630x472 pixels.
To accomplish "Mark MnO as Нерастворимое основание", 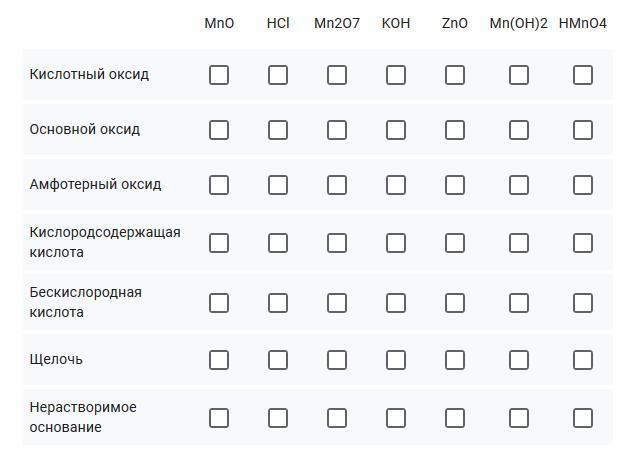I will click(219, 418).
